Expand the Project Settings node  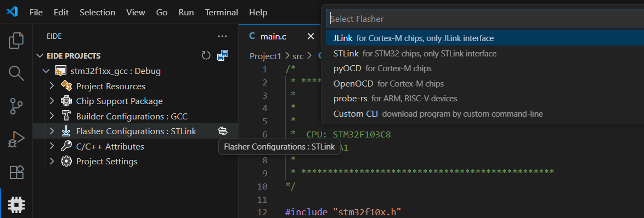click(x=52, y=162)
